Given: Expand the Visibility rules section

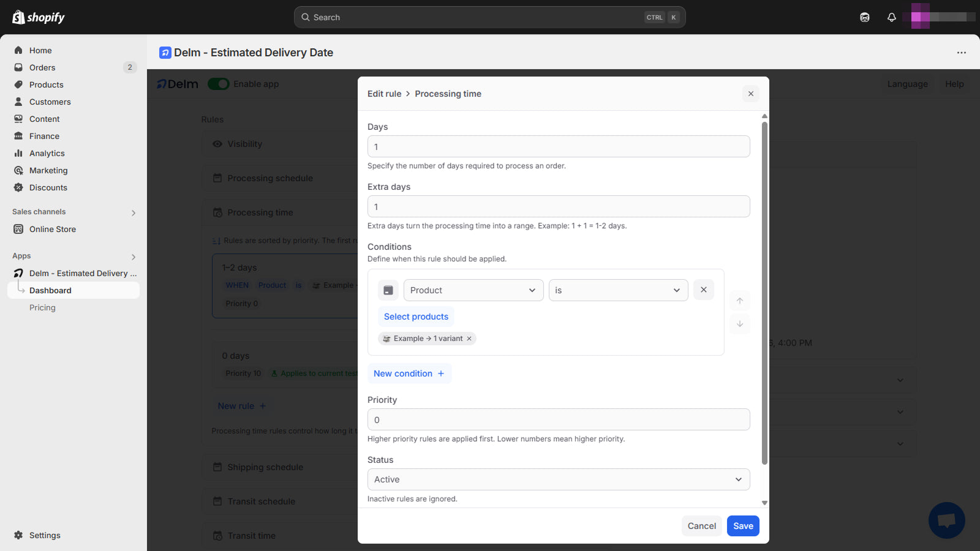Looking at the screenshot, I should click(x=280, y=144).
